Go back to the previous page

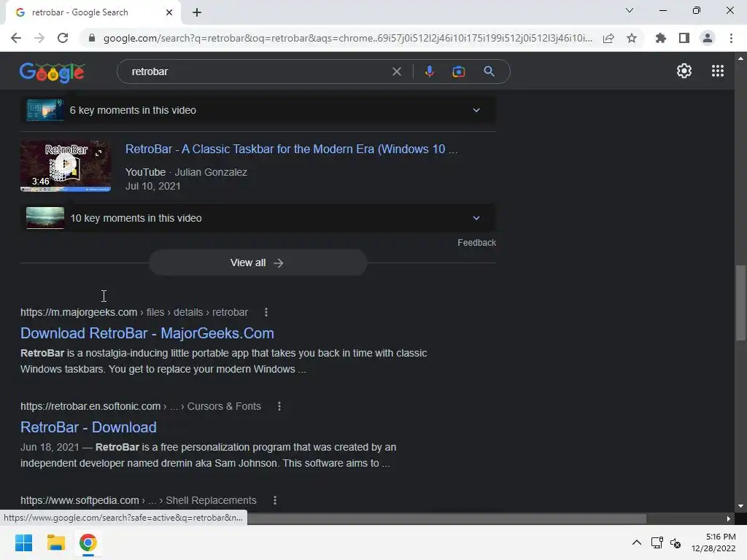pos(16,38)
